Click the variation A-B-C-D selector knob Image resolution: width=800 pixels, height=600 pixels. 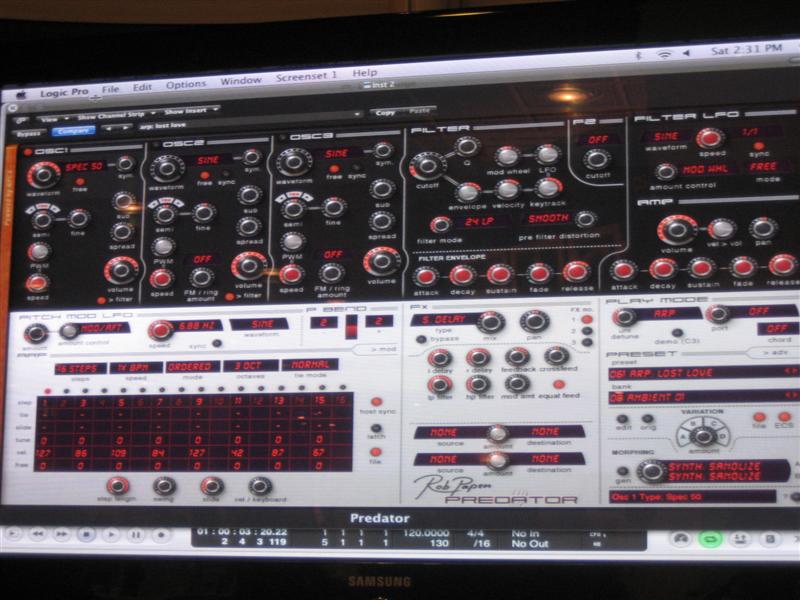(x=704, y=435)
